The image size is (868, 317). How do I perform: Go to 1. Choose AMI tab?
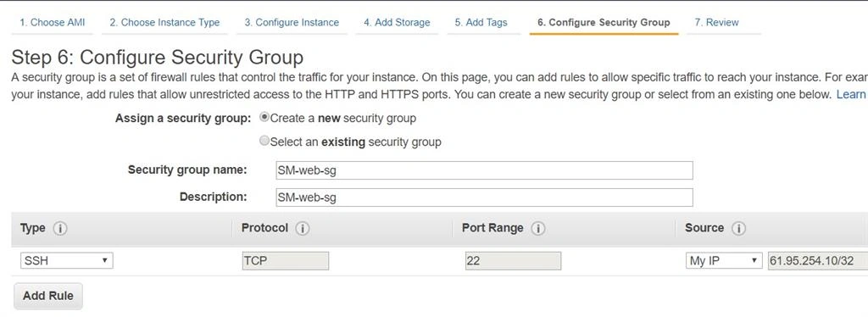52,23
